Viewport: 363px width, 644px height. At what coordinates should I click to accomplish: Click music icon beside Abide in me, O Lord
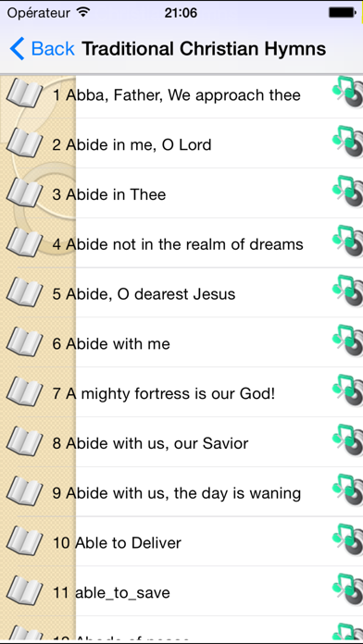tap(348, 142)
